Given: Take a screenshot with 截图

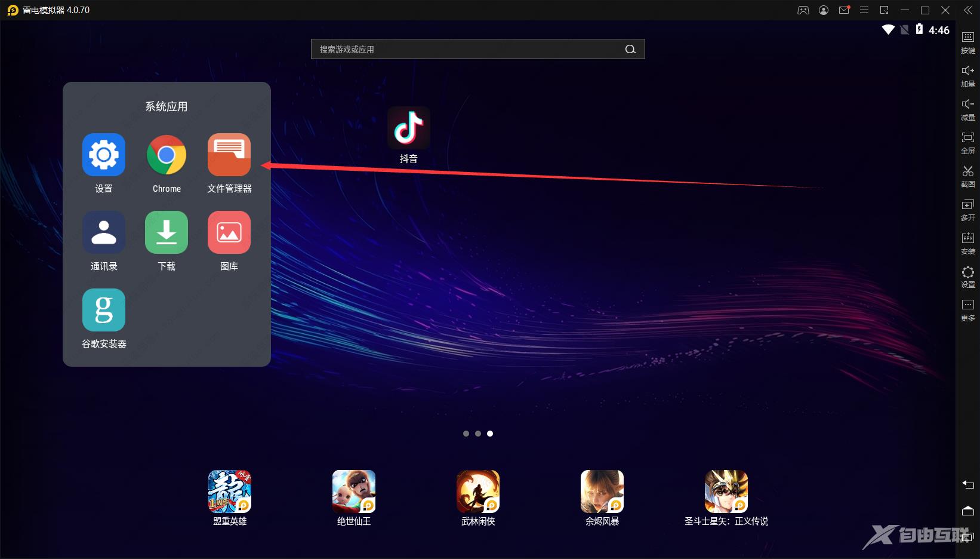Looking at the screenshot, I should point(968,176).
